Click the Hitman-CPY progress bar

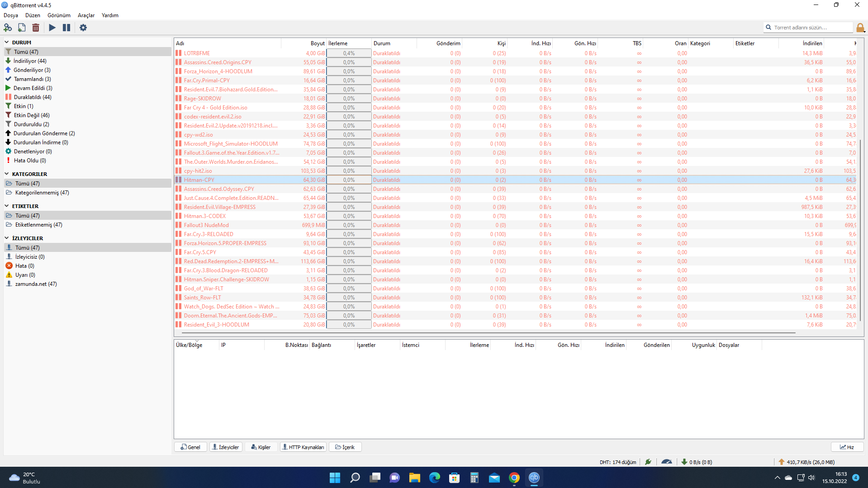click(x=349, y=180)
